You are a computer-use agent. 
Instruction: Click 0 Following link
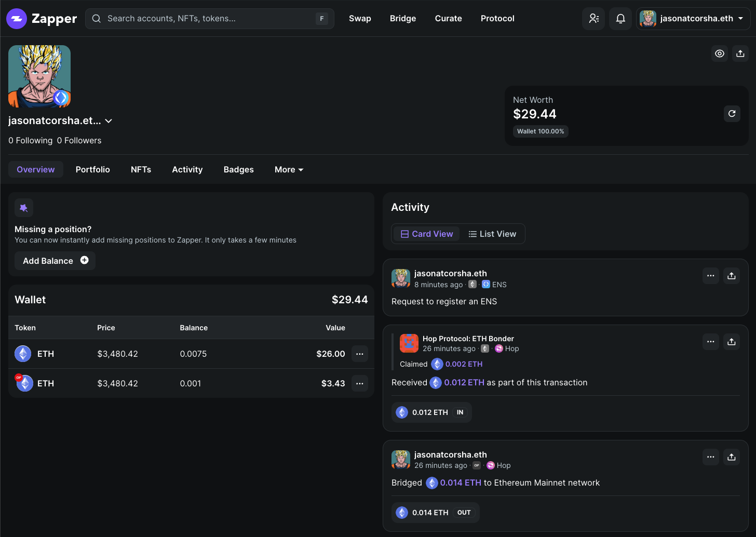tap(31, 141)
